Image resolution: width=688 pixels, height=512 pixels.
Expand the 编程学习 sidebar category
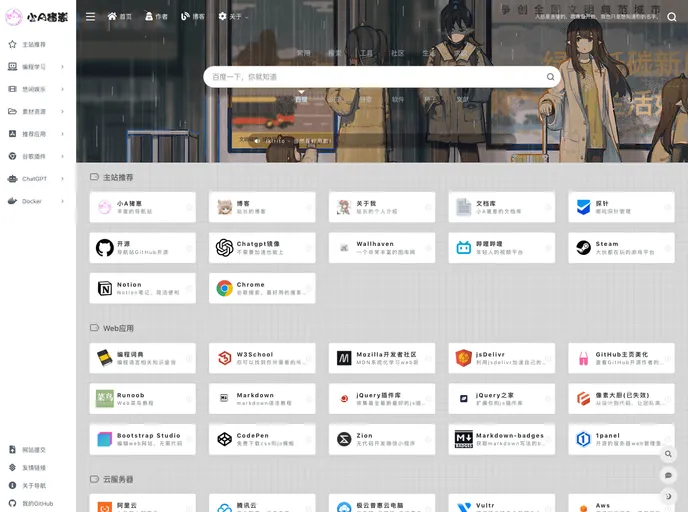(36, 67)
